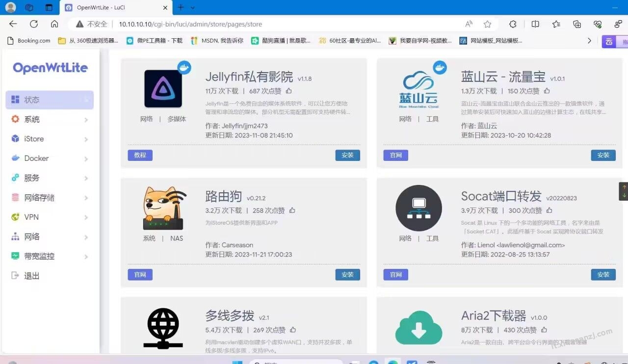Click the Aria2下载器 cloud download logo
This screenshot has height=364, width=628.
point(419,328)
